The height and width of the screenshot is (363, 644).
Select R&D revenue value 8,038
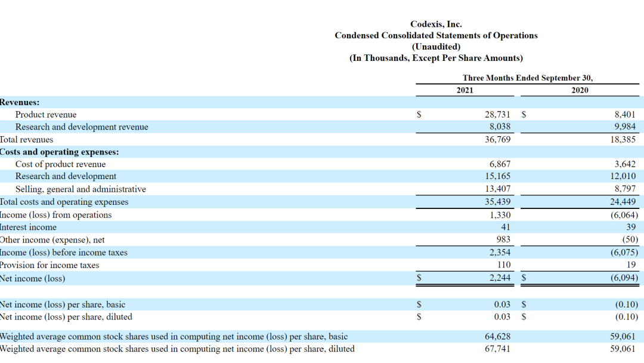[500, 127]
